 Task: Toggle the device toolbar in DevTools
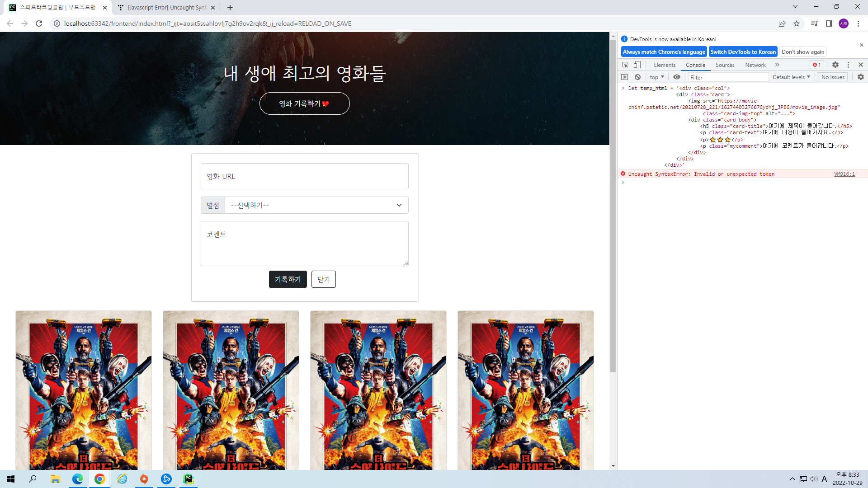click(637, 65)
